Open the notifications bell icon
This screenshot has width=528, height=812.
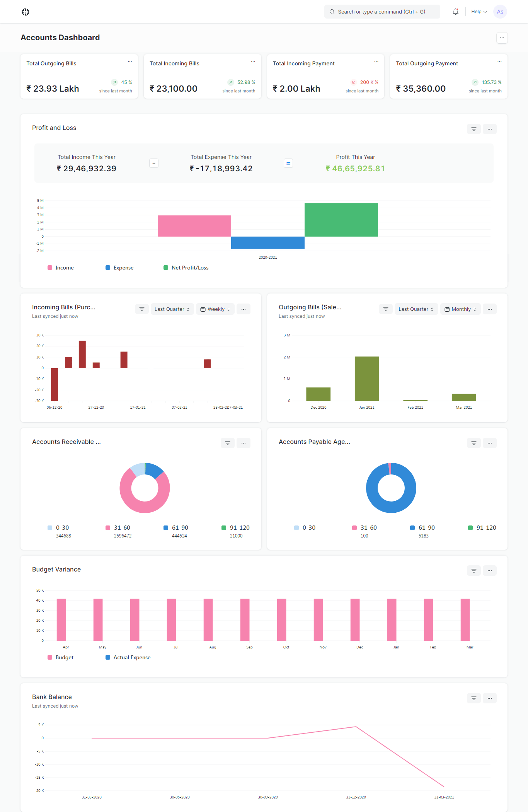click(456, 12)
